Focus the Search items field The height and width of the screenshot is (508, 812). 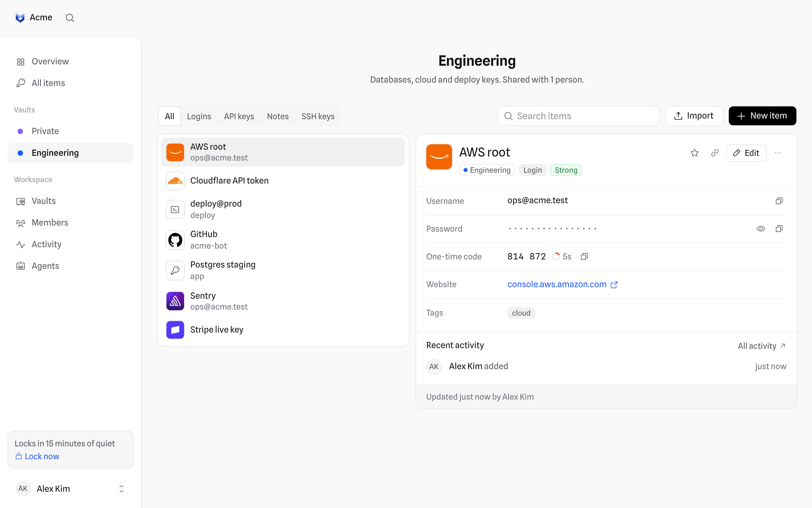(x=579, y=116)
